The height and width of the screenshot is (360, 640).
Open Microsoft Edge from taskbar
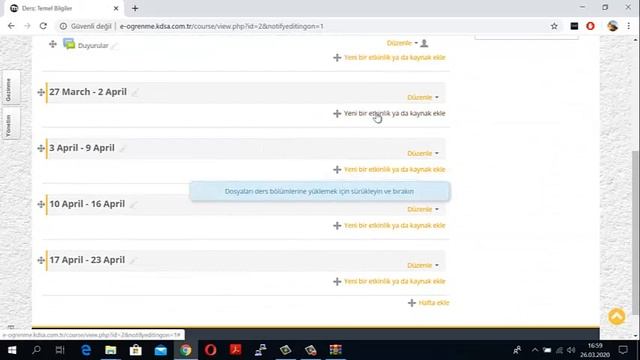[86, 350]
